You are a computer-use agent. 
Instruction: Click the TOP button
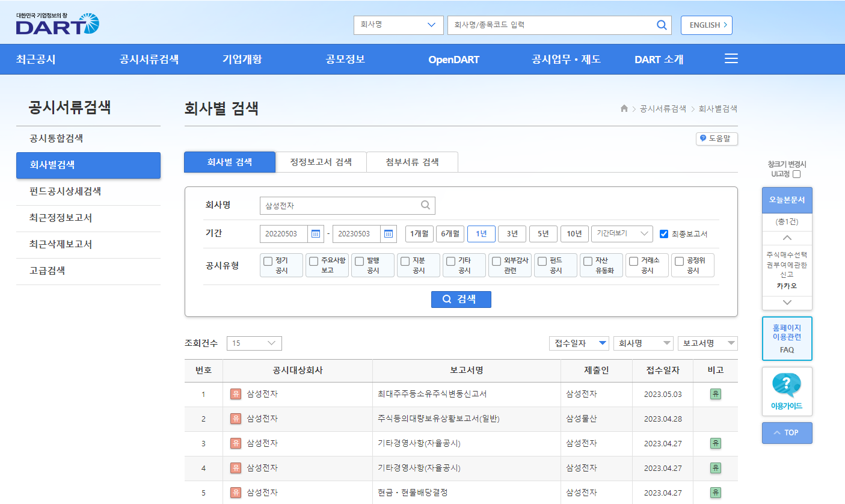click(787, 433)
